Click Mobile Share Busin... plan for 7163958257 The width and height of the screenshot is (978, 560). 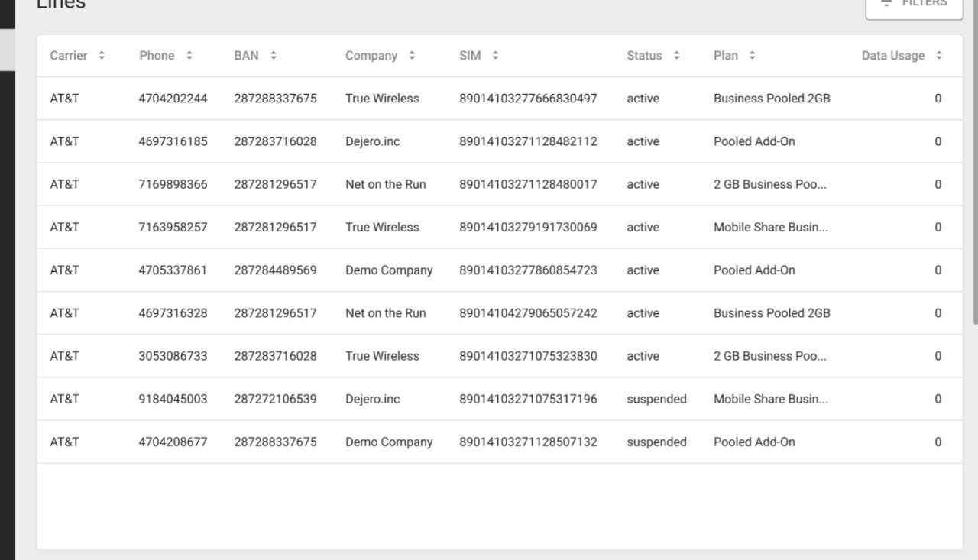click(770, 227)
